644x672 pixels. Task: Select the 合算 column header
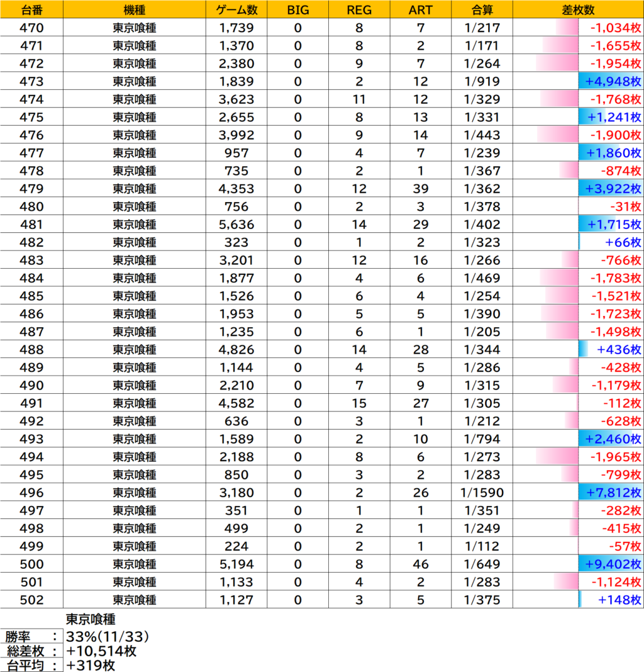[482, 9]
